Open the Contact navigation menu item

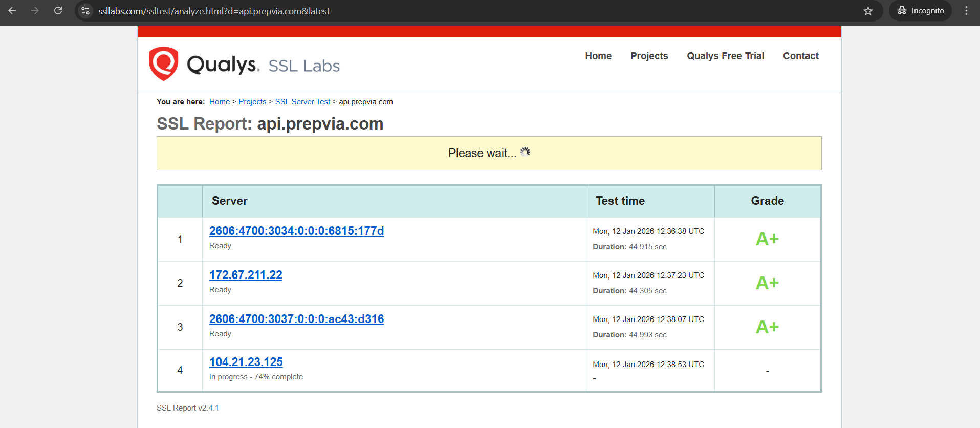click(800, 56)
